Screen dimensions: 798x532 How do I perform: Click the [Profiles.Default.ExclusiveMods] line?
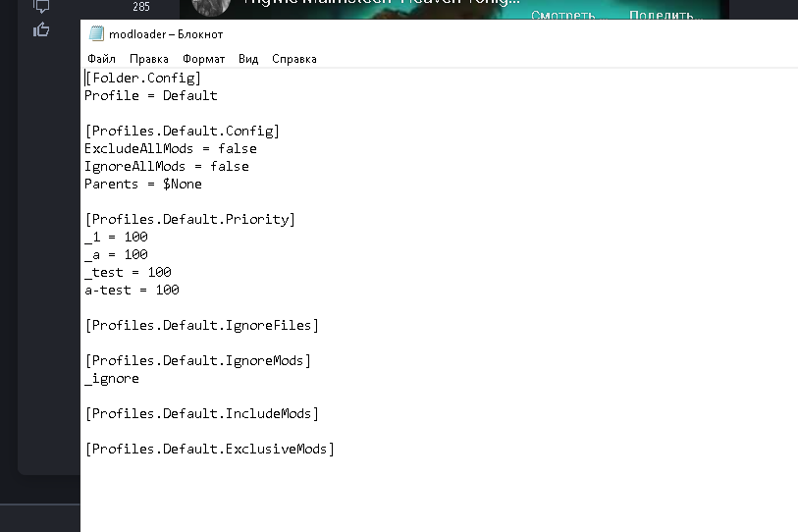(210, 450)
